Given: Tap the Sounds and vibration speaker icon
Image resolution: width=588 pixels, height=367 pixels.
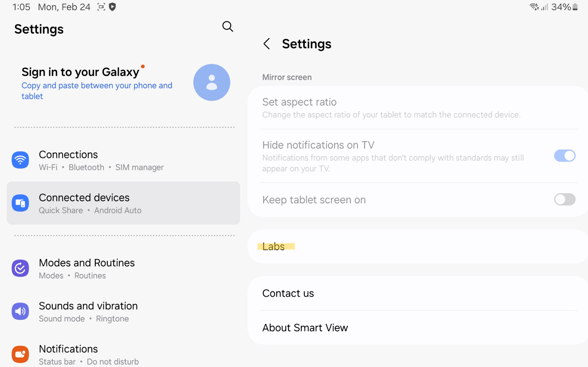Looking at the screenshot, I should (x=20, y=311).
